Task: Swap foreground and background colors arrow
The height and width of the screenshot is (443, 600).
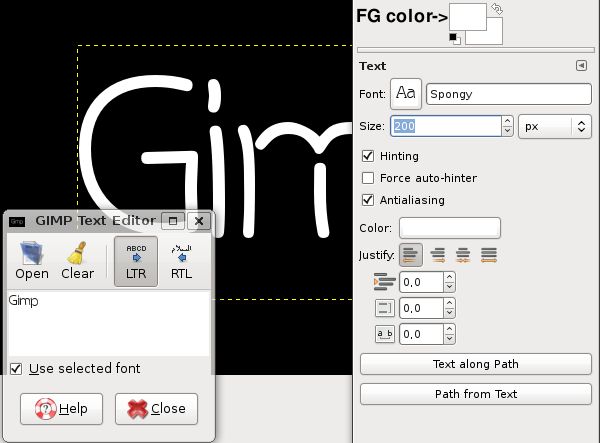Action: click(497, 9)
